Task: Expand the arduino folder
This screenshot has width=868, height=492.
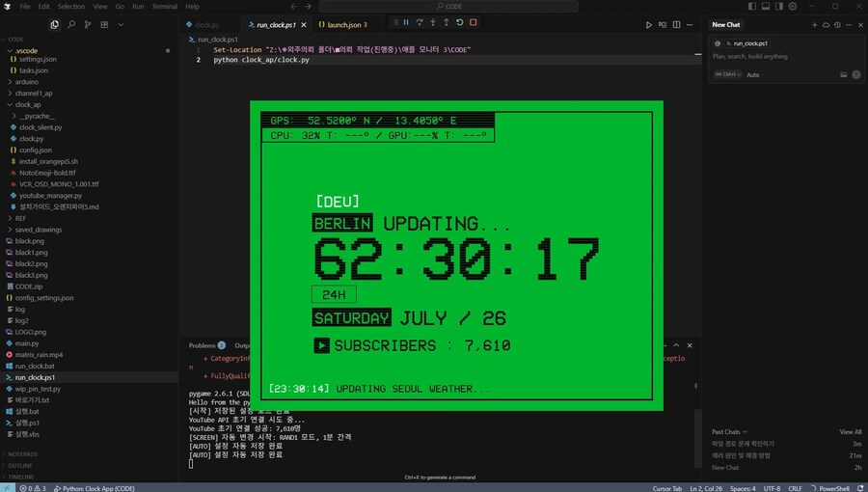Action: (27, 82)
